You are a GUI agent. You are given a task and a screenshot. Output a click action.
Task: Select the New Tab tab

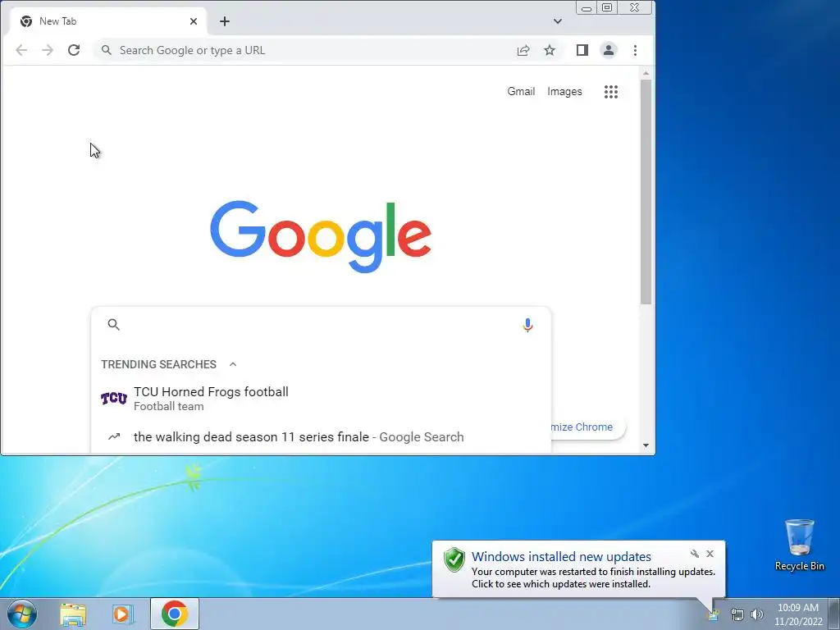[x=109, y=21]
